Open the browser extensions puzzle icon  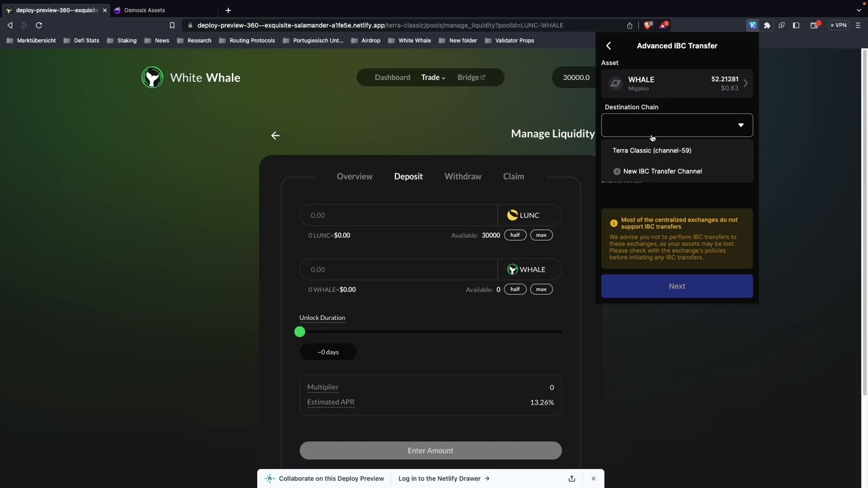767,25
